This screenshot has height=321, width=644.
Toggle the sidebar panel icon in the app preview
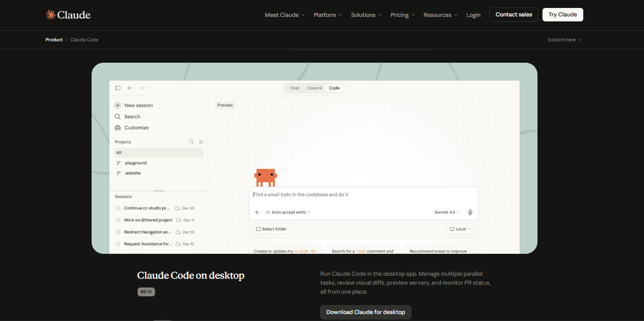click(x=117, y=88)
